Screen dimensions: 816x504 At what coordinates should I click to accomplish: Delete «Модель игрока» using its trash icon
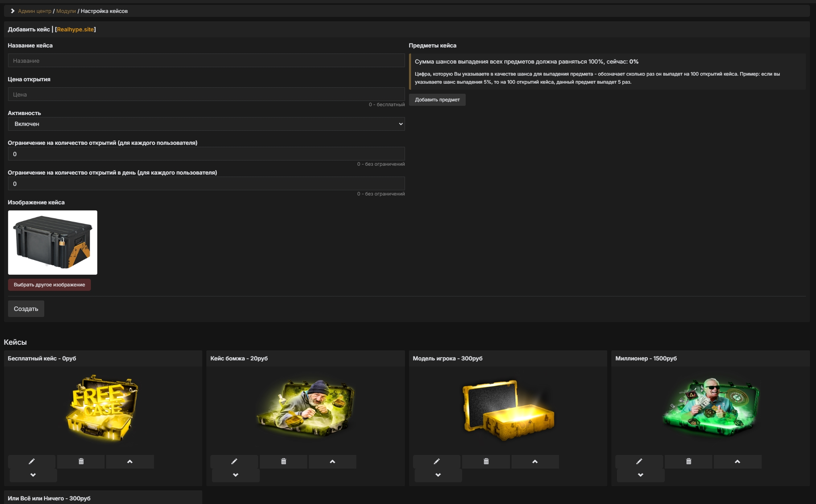pos(486,461)
